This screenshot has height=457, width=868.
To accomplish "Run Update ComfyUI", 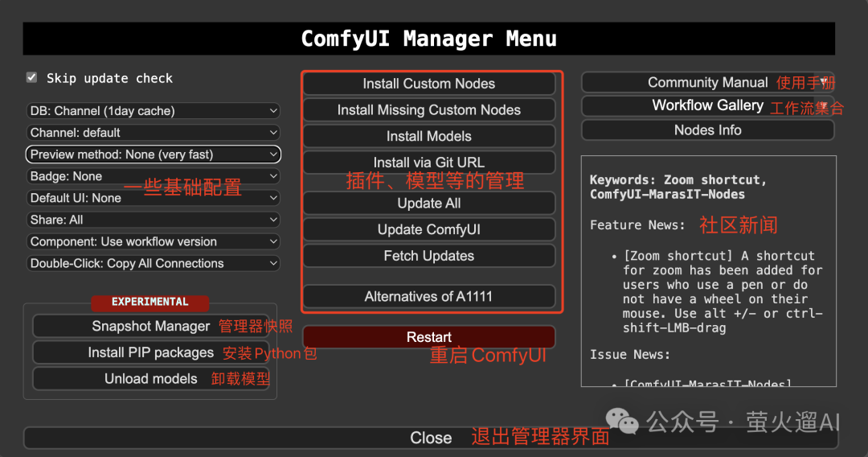I will [x=429, y=229].
